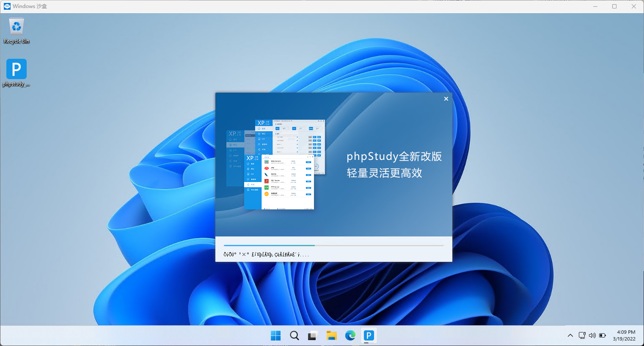Click the phpStudy全新改版 headline text
The width and height of the screenshot is (644, 346).
394,157
